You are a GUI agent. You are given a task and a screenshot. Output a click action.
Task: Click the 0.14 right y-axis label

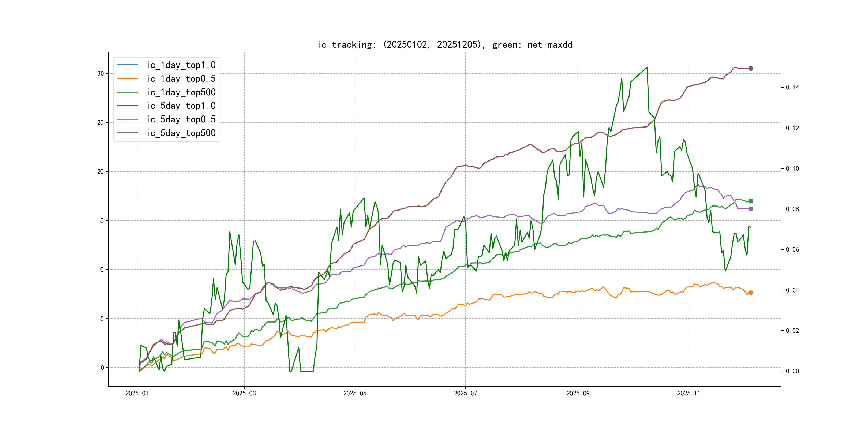(792, 88)
